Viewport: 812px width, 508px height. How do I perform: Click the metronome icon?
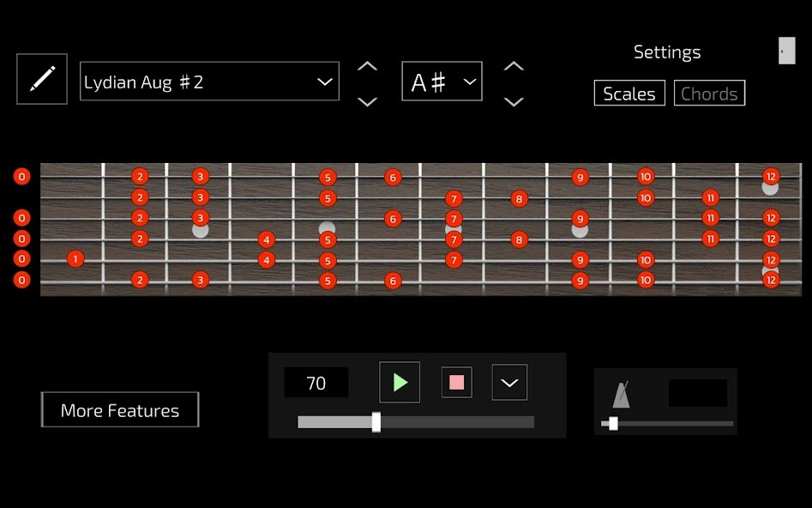(x=620, y=394)
